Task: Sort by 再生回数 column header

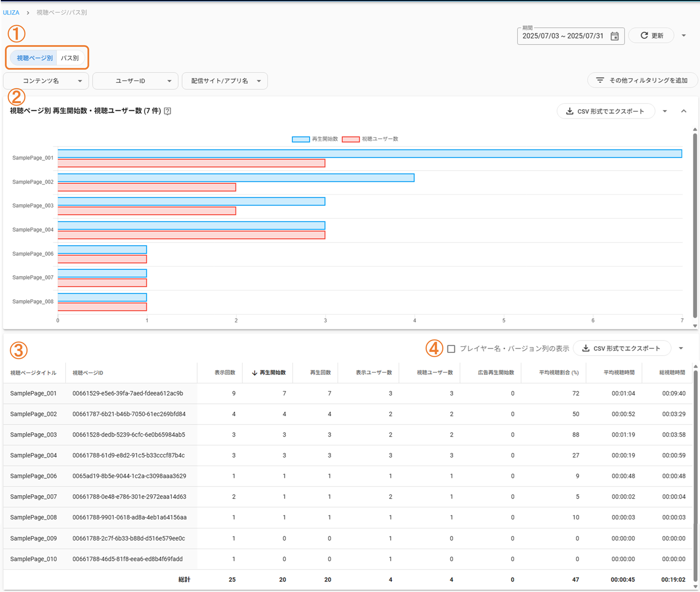Action: coord(320,373)
